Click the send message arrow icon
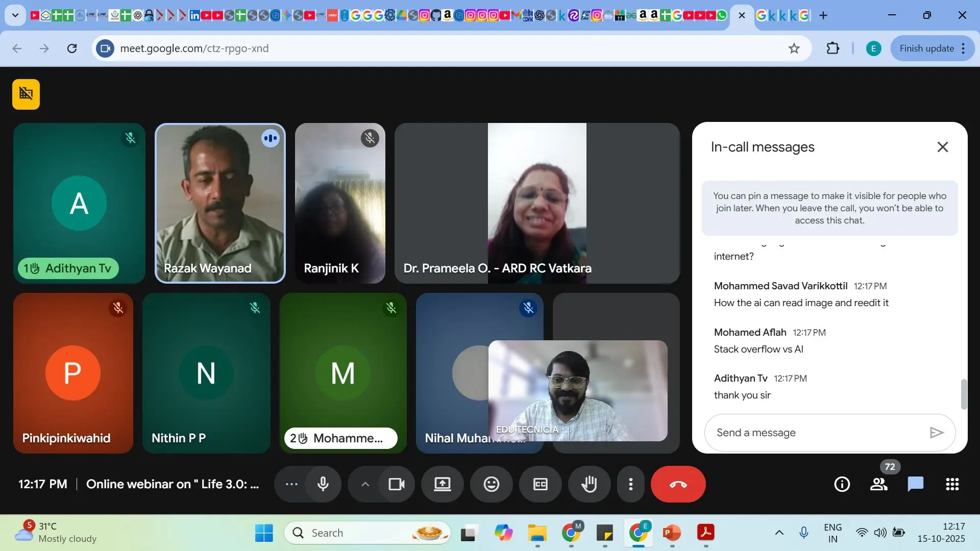The width and height of the screenshot is (980, 551). click(x=936, y=433)
